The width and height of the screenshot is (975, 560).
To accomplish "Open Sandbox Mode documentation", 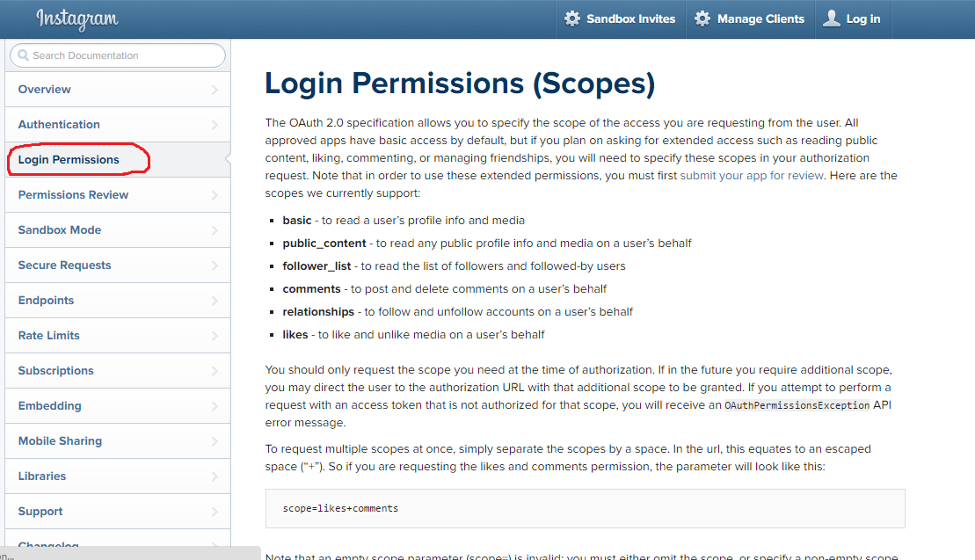I will pyautogui.click(x=60, y=230).
